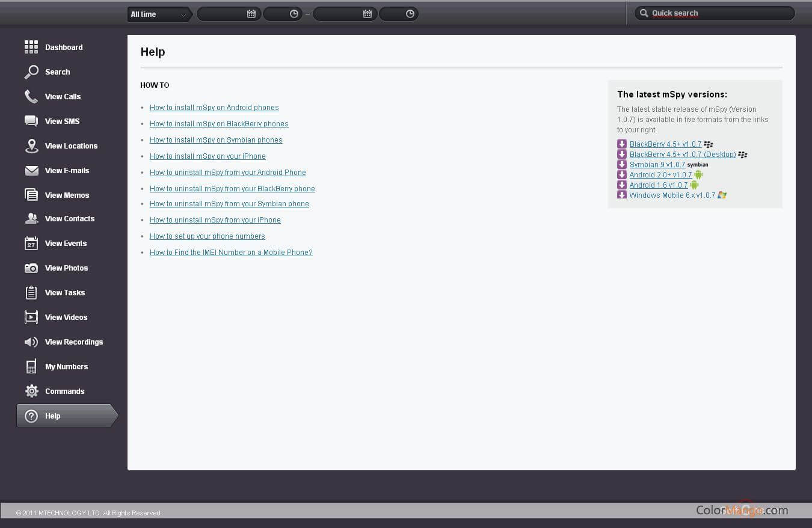Select View SMS in sidebar
This screenshot has width=812, height=528.
pos(62,121)
